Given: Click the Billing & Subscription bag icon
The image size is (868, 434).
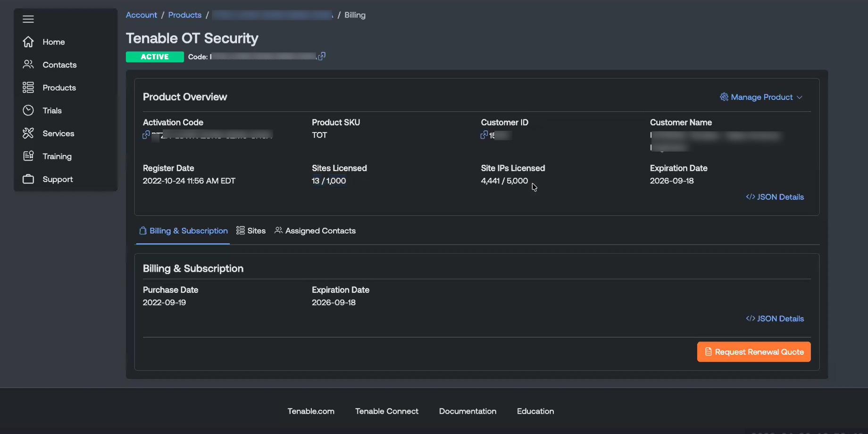Looking at the screenshot, I should pyautogui.click(x=143, y=230).
